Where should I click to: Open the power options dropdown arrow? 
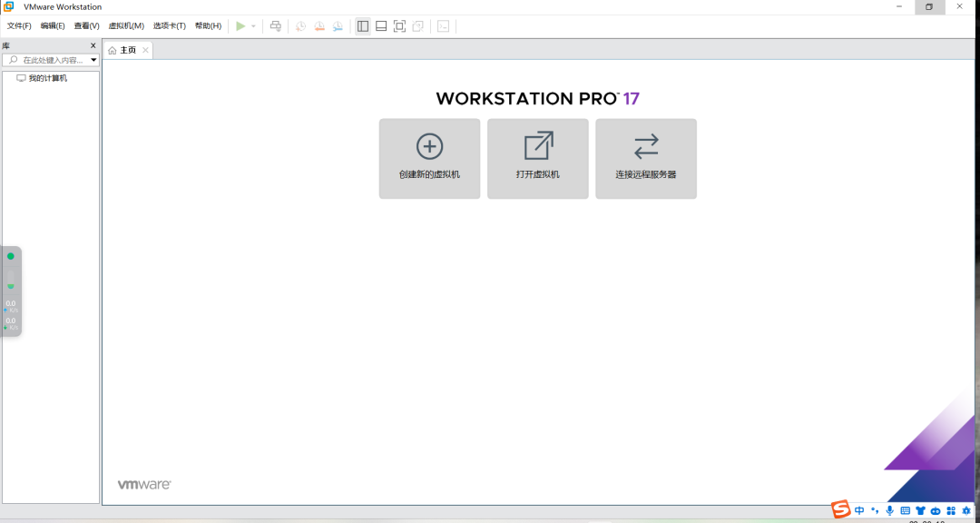coord(253,26)
